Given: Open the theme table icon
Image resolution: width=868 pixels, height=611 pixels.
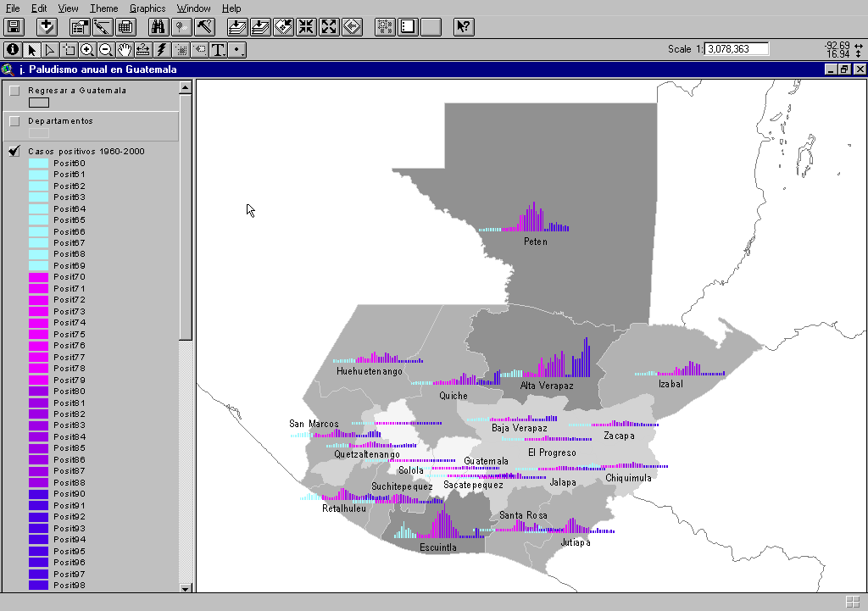Looking at the screenshot, I should (x=125, y=26).
